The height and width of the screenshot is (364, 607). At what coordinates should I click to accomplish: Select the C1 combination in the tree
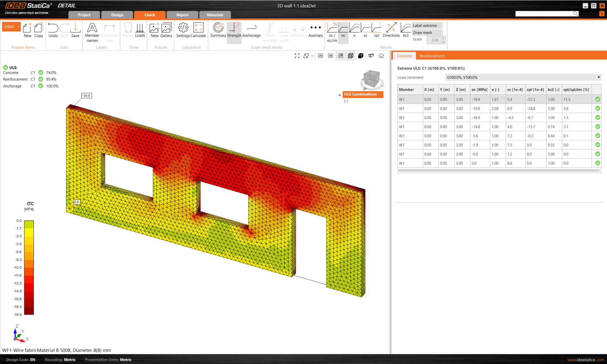coord(346,101)
